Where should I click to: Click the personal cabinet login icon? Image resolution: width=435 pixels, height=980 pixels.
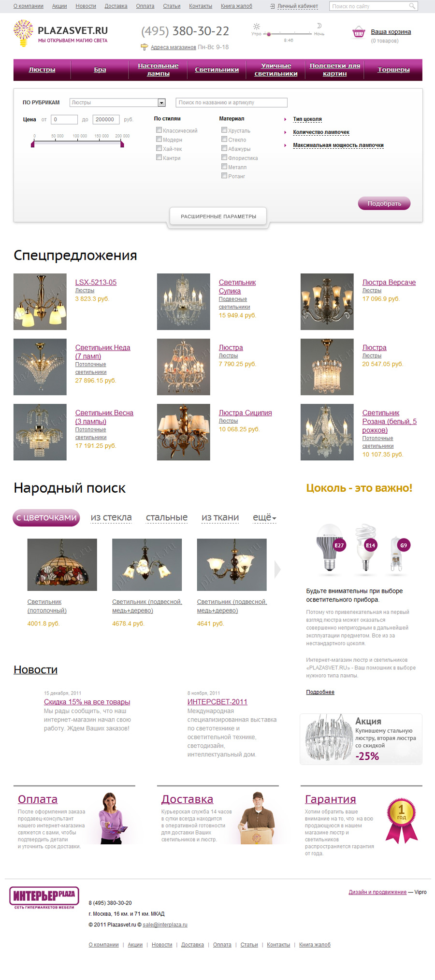pos(273,6)
